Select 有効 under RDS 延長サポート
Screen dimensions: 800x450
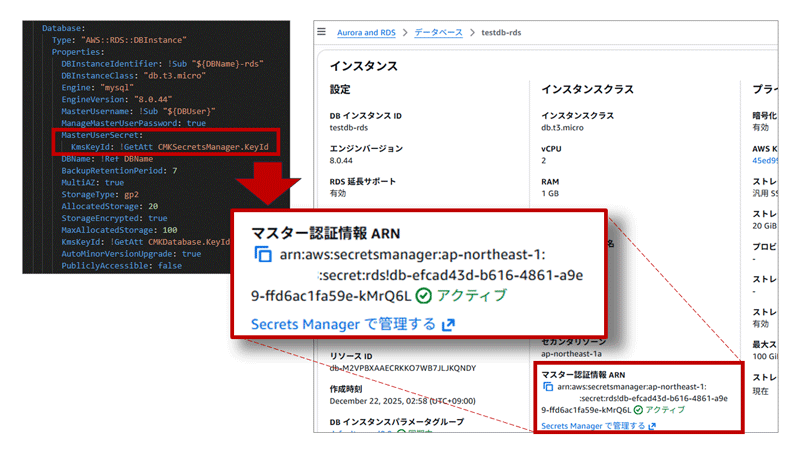point(338,193)
